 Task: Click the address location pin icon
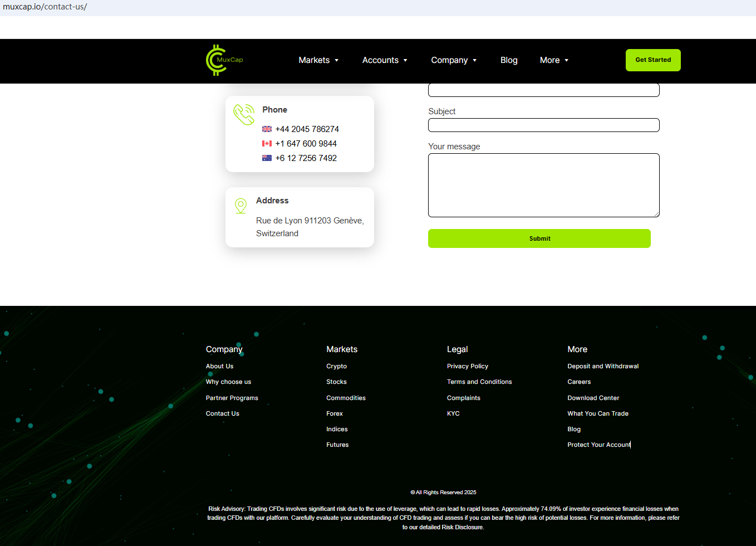[x=240, y=206]
